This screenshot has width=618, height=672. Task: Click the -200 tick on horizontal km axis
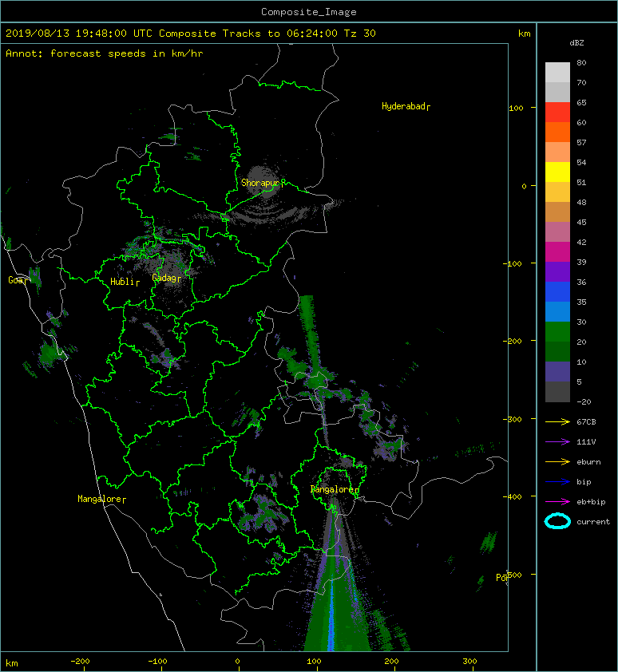tap(80, 662)
